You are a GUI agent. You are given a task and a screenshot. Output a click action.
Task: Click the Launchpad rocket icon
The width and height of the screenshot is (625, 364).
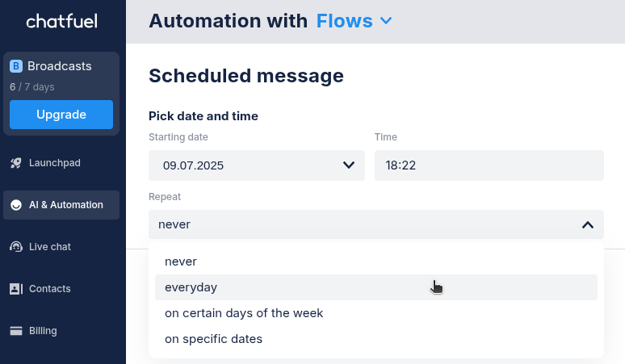pyautogui.click(x=16, y=163)
